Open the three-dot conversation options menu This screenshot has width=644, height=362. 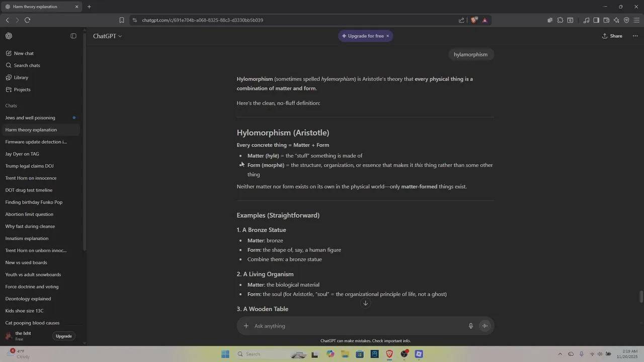(x=635, y=36)
